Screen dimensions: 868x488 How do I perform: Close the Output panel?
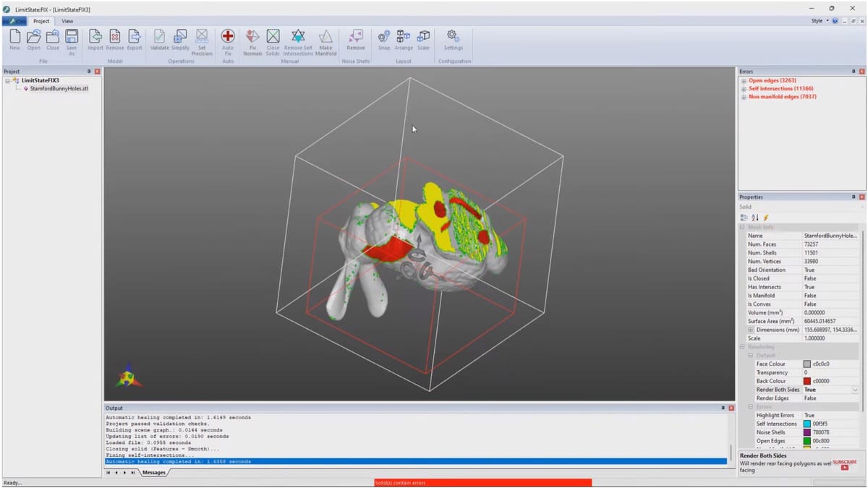731,408
